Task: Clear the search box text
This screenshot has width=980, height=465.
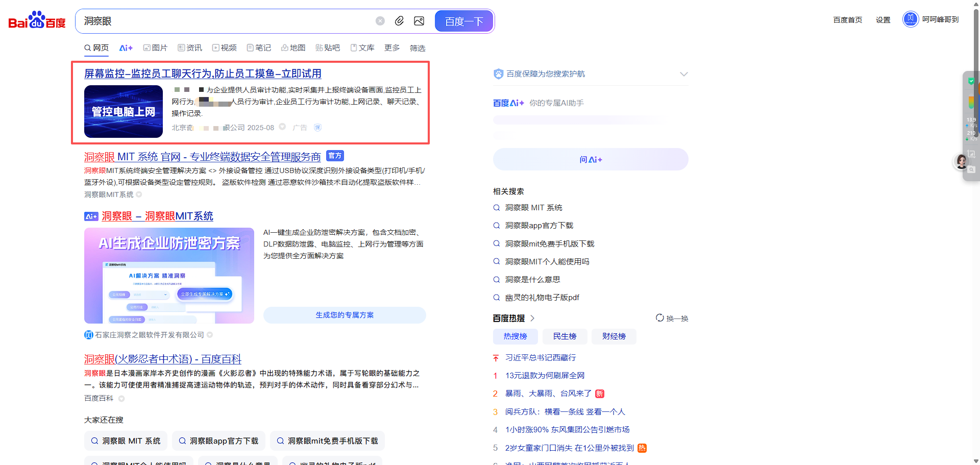Action: click(380, 21)
